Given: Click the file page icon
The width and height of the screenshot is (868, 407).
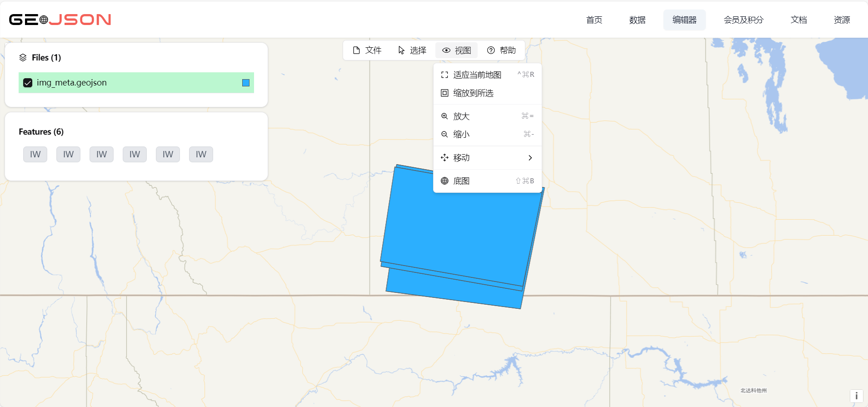Looking at the screenshot, I should click(x=356, y=50).
